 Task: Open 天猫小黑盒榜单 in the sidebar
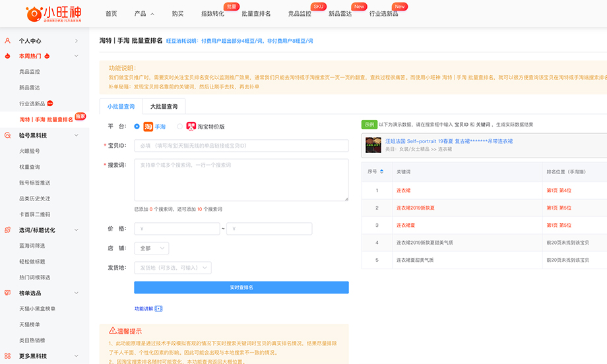click(37, 309)
